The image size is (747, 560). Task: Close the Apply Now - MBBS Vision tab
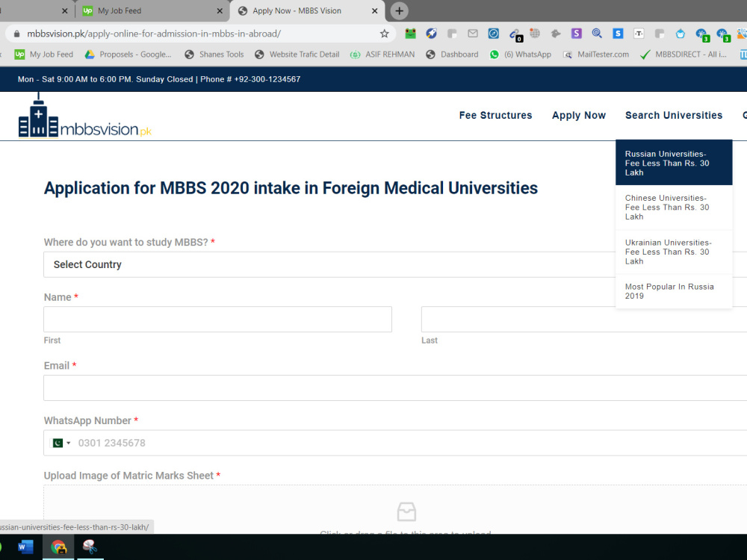(374, 11)
